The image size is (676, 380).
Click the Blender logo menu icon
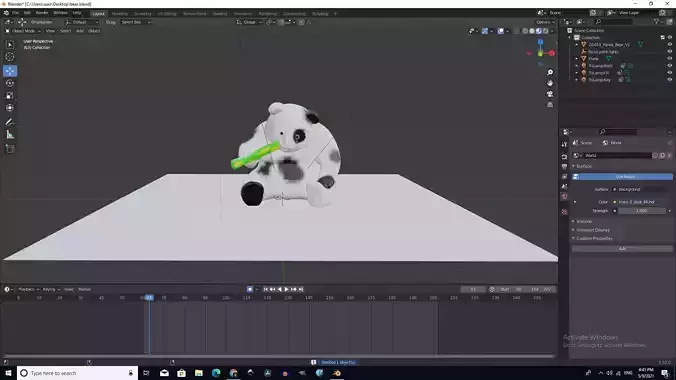pos(6,13)
